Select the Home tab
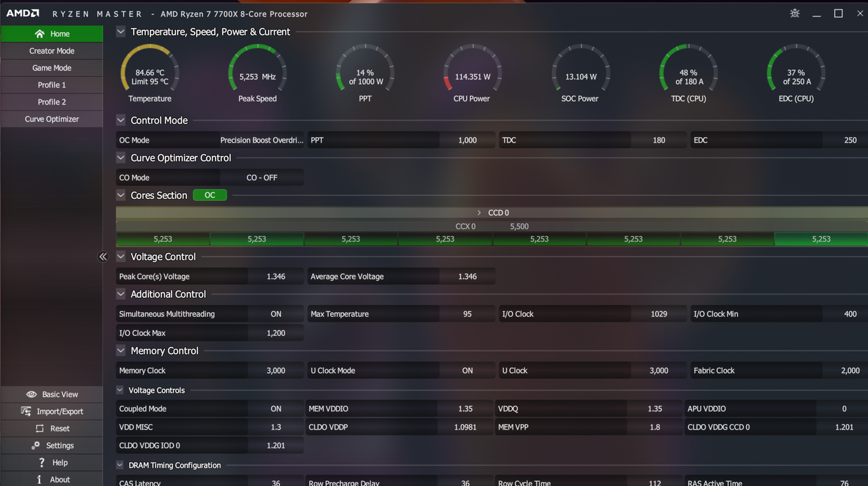Screen dimensions: 868x486 [52, 34]
